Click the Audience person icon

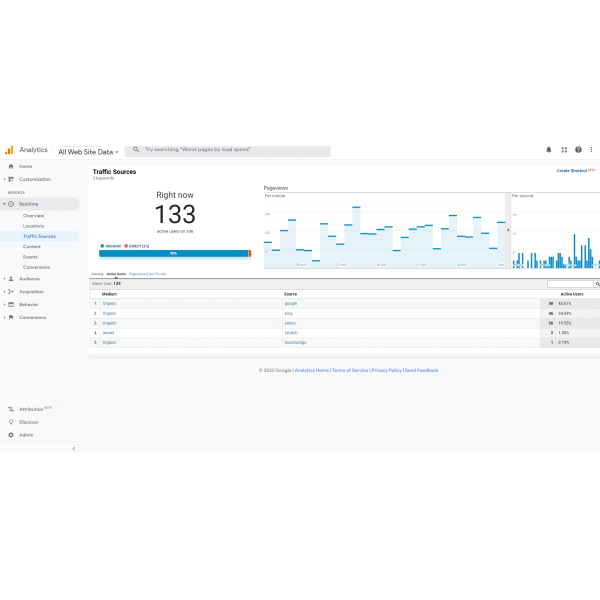click(x=11, y=279)
